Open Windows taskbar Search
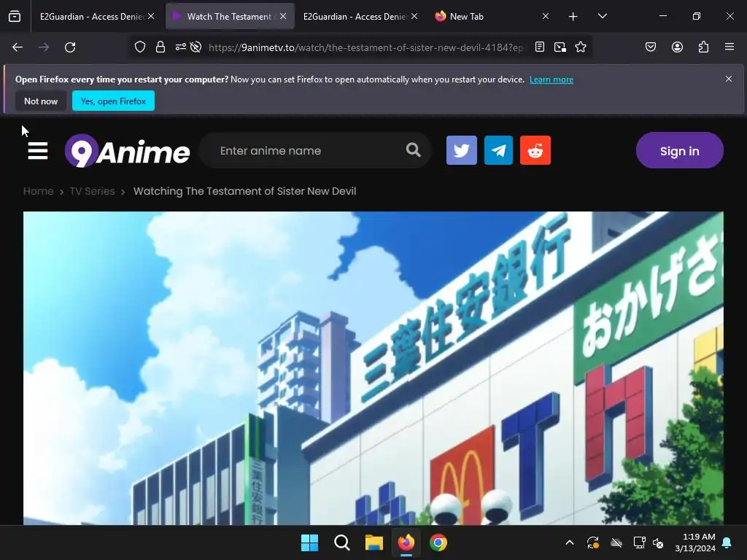747x560 pixels. 341,542
